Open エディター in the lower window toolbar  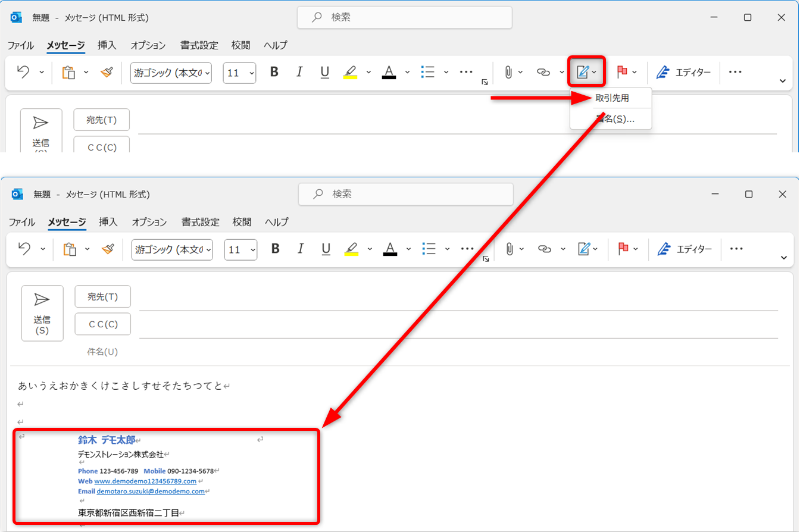685,249
